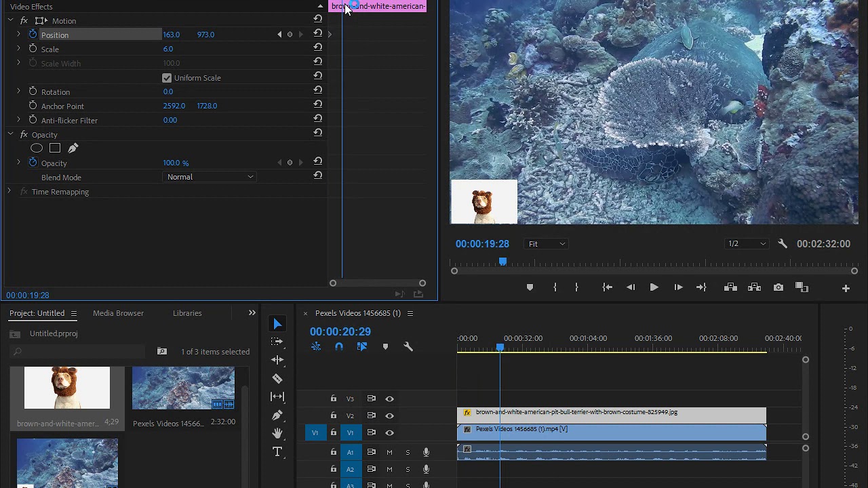The width and height of the screenshot is (868, 488).
Task: Open the Program Monitor wrench settings
Action: coord(783,244)
